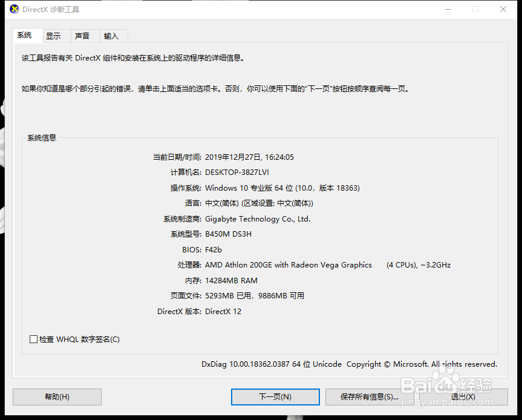The width and height of the screenshot is (522, 420).
Task: Select the date value 2019年12月27日, 16:24:05
Action: [x=249, y=157]
